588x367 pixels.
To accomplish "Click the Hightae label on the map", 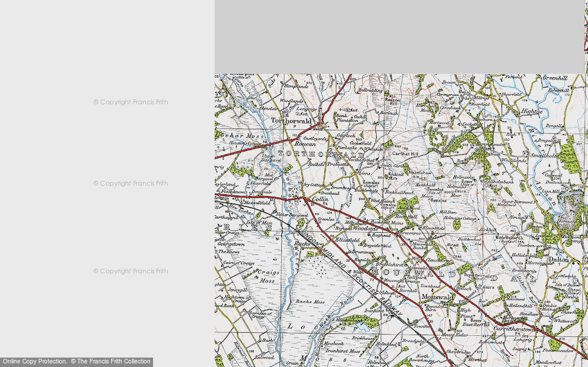I will tap(531, 111).
